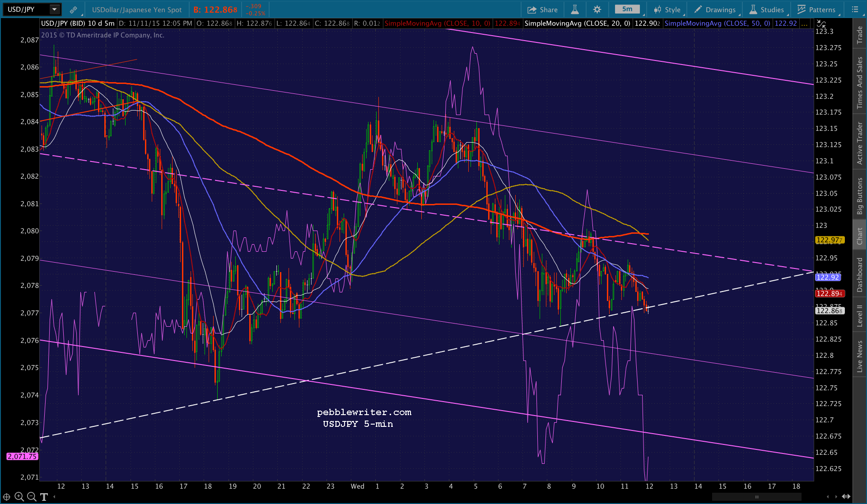Click the Patterns button
The height and width of the screenshot is (504, 867).
pos(816,9)
